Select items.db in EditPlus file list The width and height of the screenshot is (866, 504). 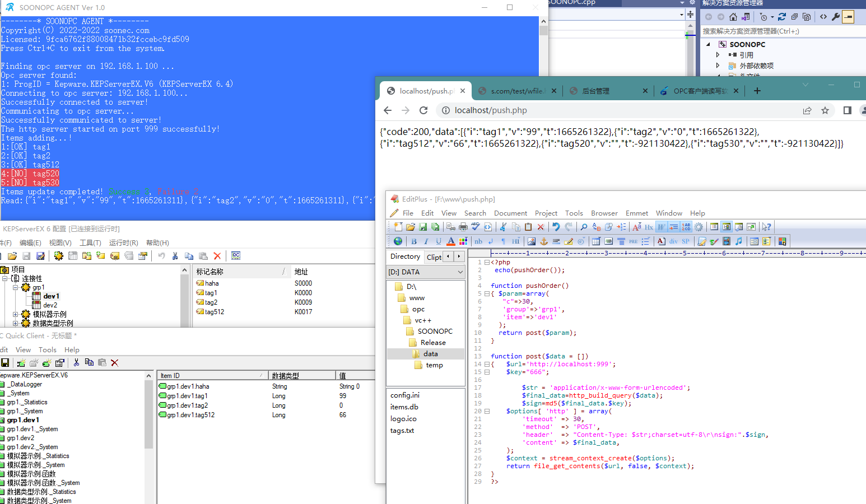click(x=404, y=407)
